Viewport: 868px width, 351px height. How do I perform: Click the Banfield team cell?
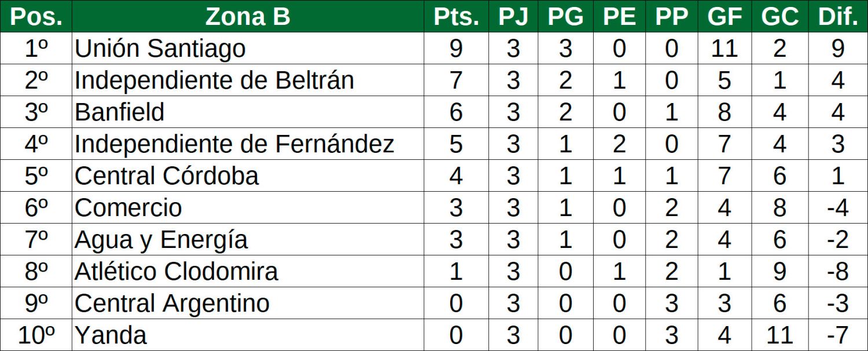[120, 112]
